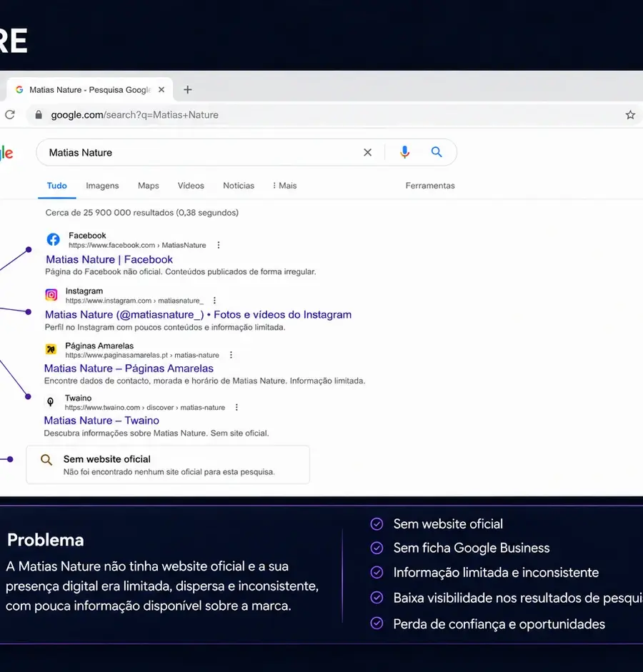Click the Problema heading
This screenshot has width=643, height=672.
pyautogui.click(x=46, y=540)
